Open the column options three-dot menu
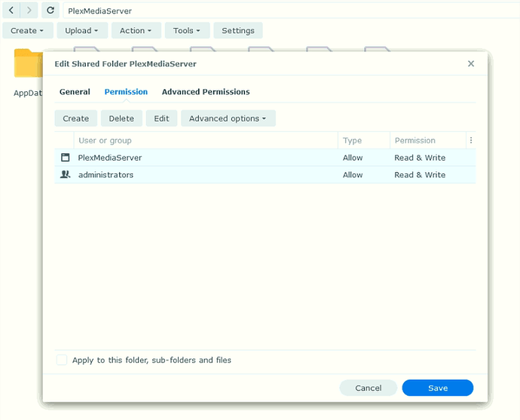 (471, 140)
